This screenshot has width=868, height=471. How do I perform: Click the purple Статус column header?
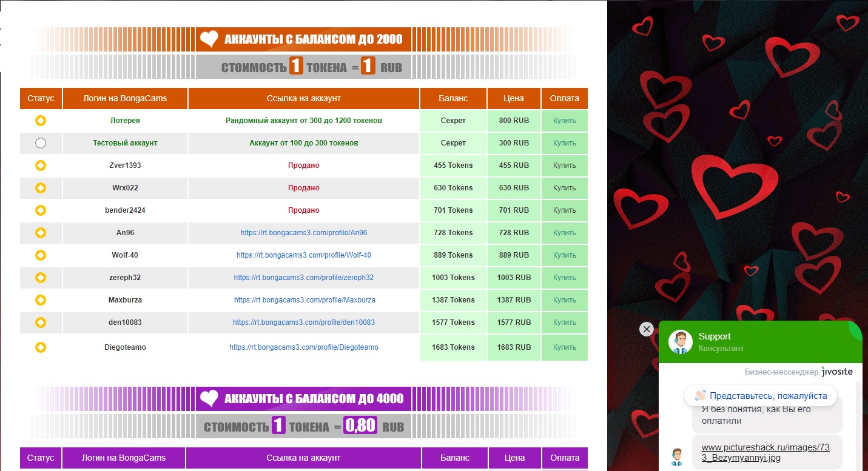[x=41, y=458]
